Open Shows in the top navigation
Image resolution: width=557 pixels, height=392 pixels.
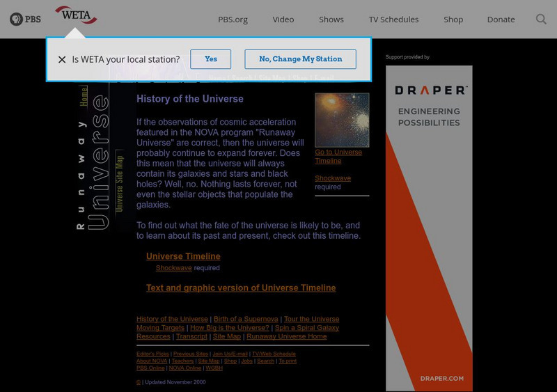[x=331, y=19]
